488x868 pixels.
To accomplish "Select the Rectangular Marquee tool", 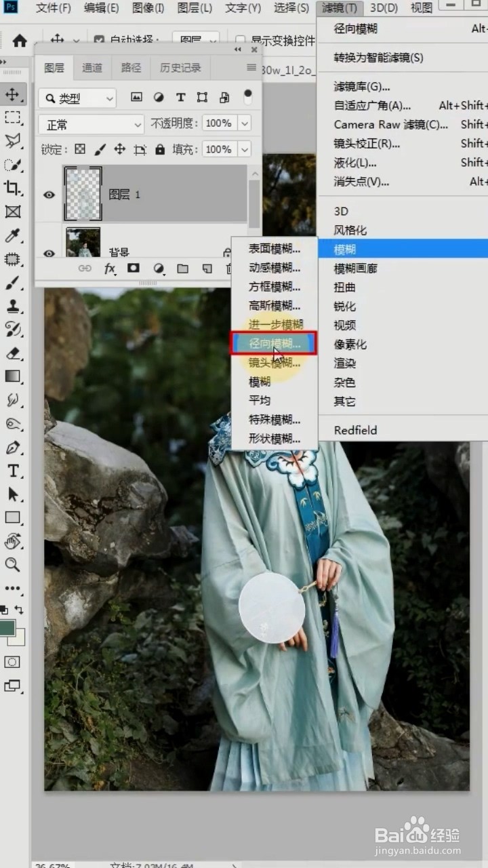I will point(13,118).
